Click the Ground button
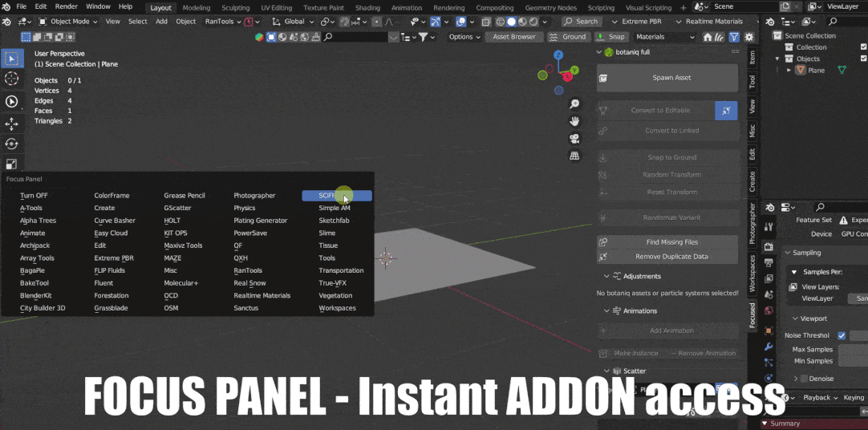Image resolution: width=868 pixels, height=430 pixels. (x=568, y=37)
